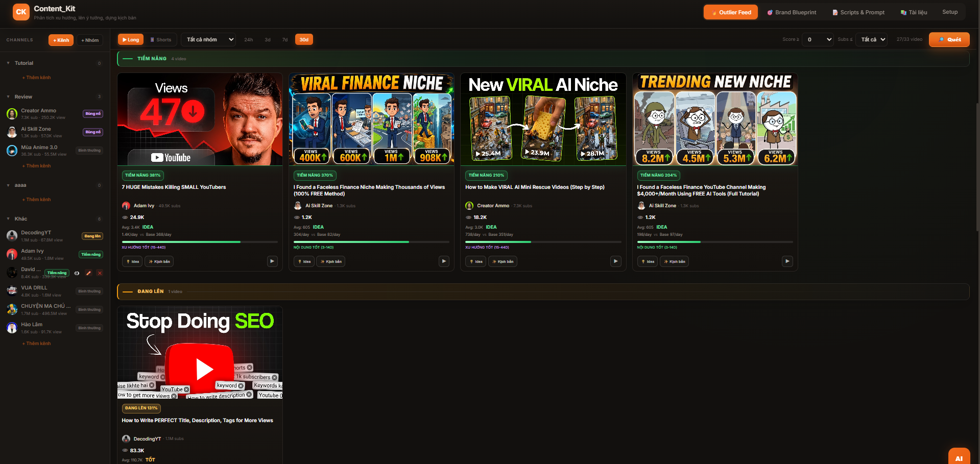980x464 pixels.
Task: Play the VIRAL AI Mini Rescue video
Action: point(615,261)
